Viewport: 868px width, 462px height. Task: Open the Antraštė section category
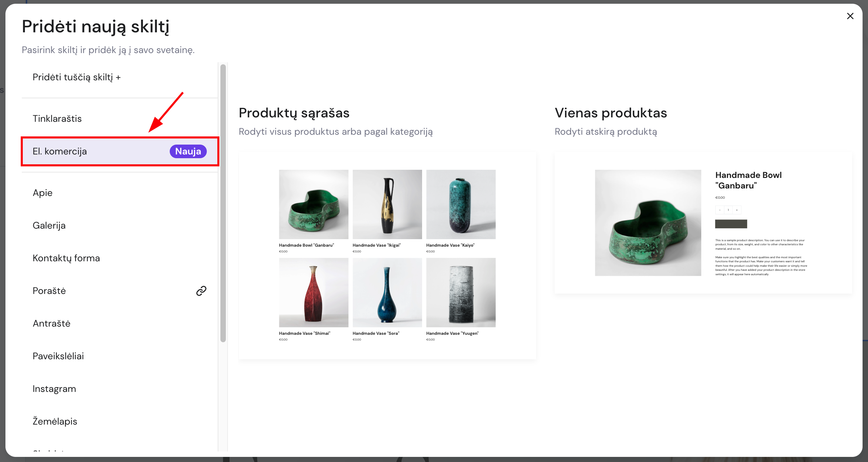point(51,324)
